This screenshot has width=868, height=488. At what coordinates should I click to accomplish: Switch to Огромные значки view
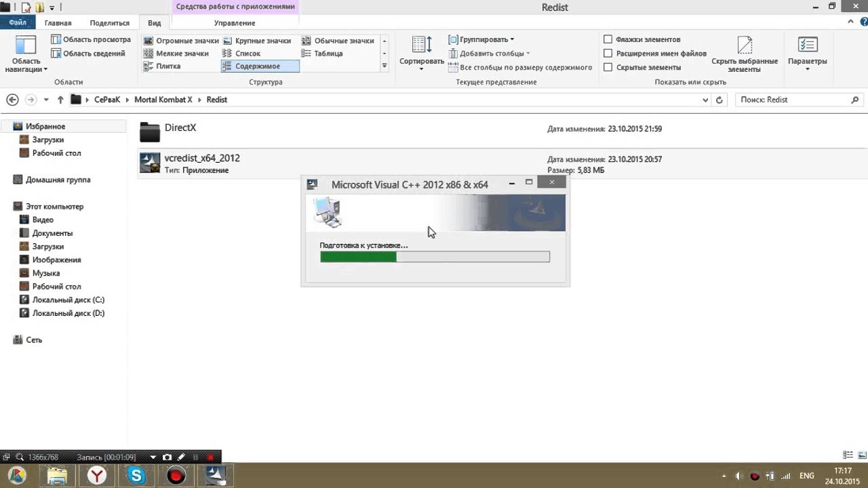[181, 41]
